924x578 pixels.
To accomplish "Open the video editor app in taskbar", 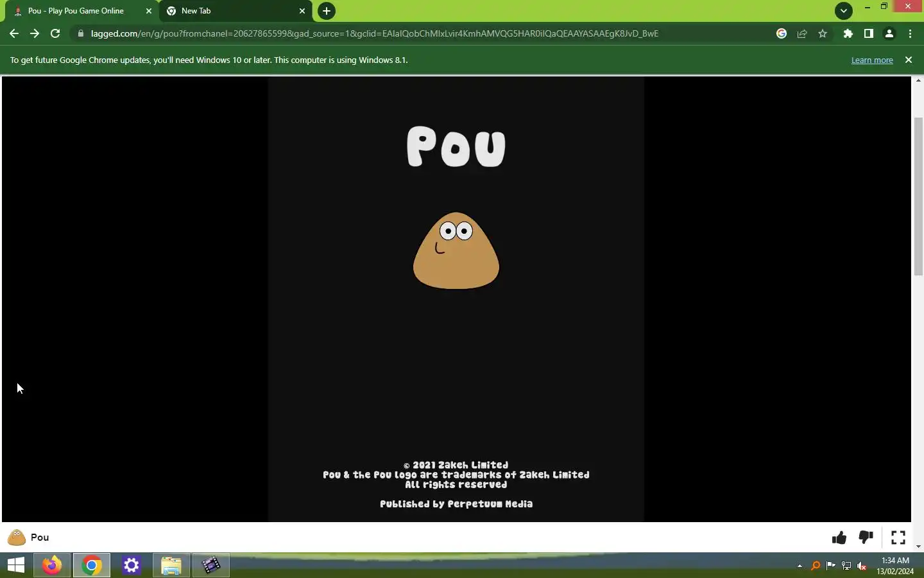I will point(211,565).
